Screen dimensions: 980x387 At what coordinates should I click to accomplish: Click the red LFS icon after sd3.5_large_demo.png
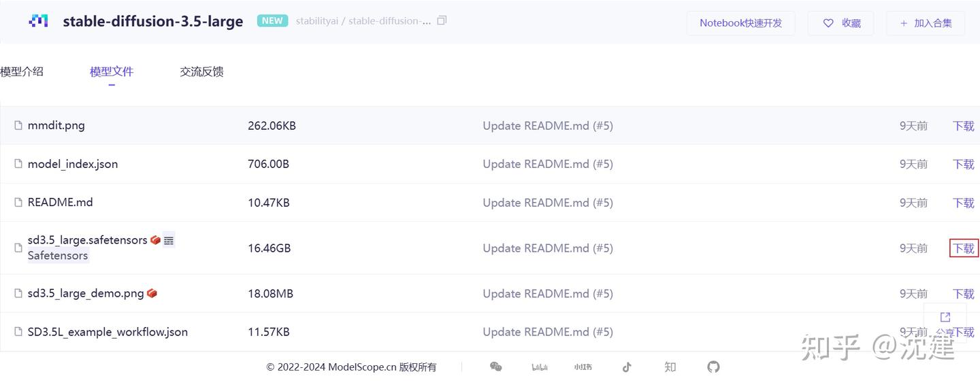152,293
